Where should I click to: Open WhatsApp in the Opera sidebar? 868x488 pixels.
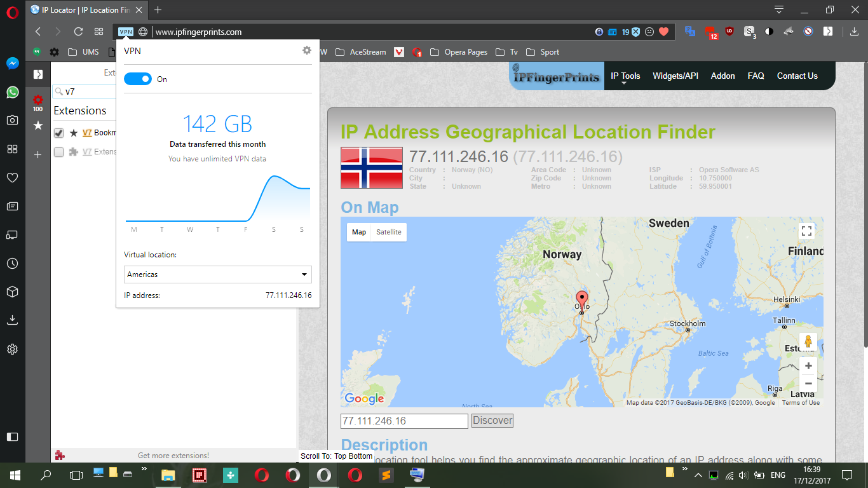click(12, 92)
